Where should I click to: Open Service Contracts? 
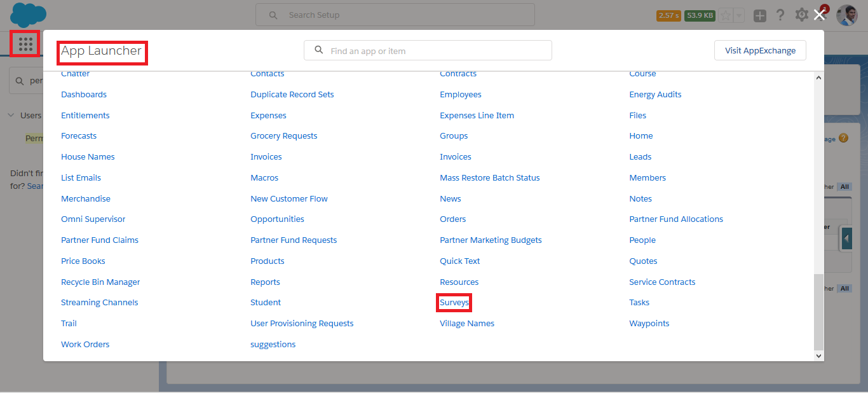tap(662, 282)
